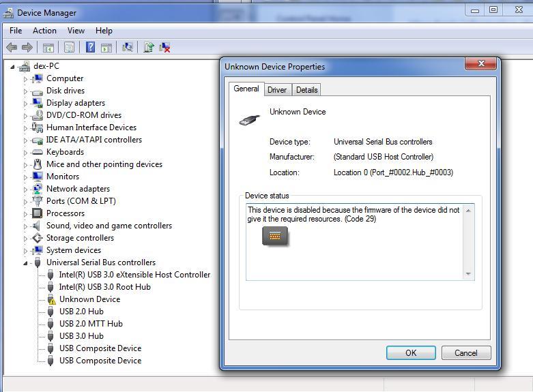Click the Network adapters icon
This screenshot has width=533, height=392.
click(x=38, y=189)
